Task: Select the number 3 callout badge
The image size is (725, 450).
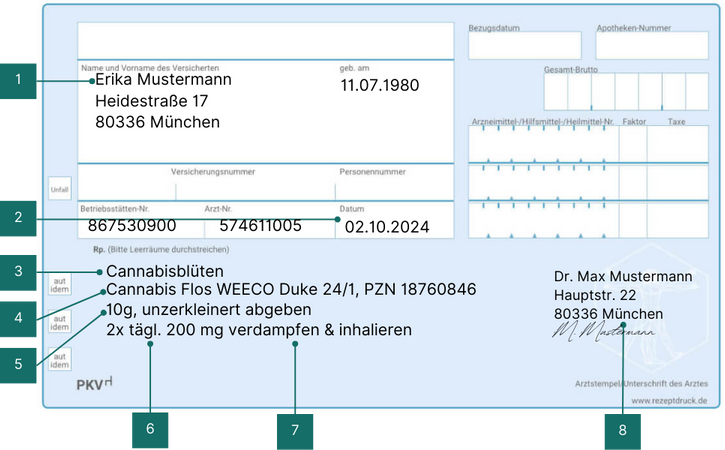Action: pyautogui.click(x=19, y=271)
